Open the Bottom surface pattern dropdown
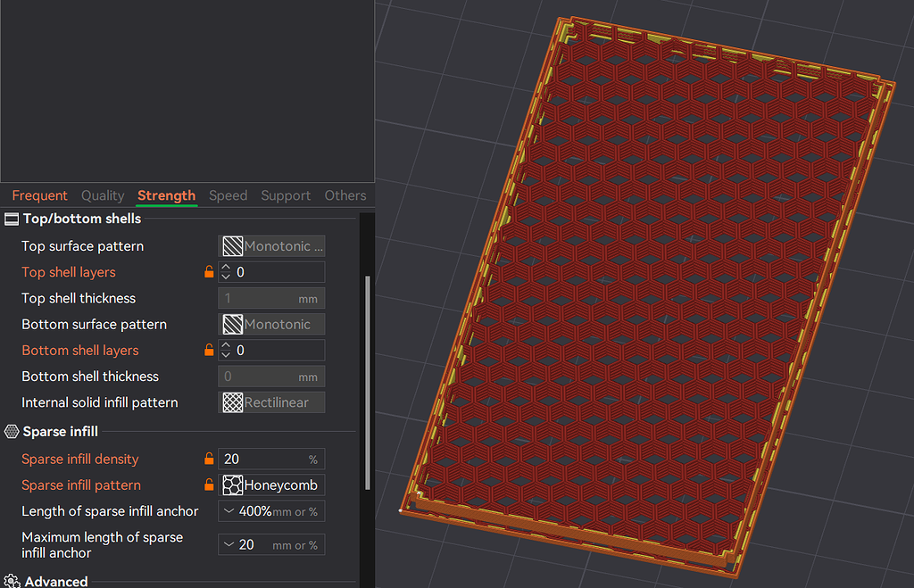The width and height of the screenshot is (914, 588). tap(271, 324)
